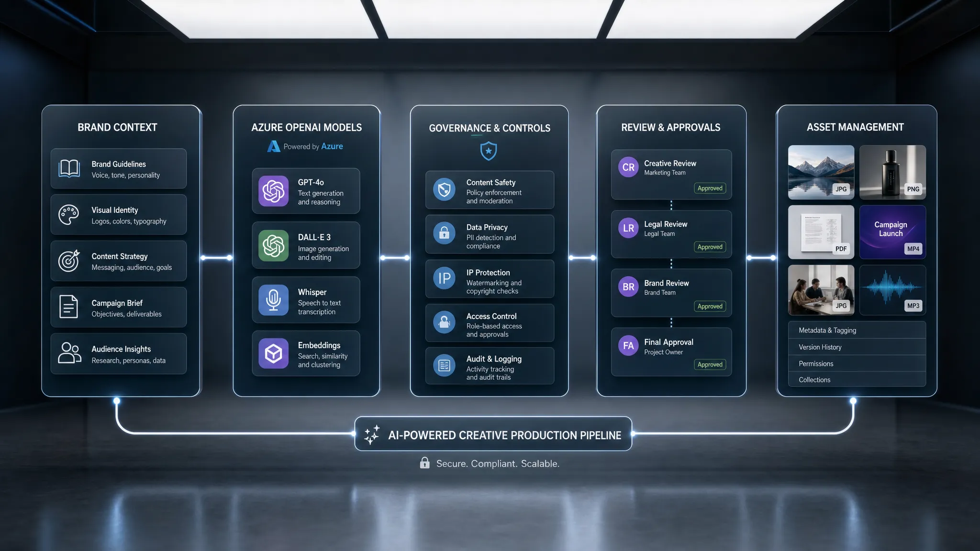980x551 pixels.
Task: Click the Campaign Brief document icon
Action: [68, 307]
